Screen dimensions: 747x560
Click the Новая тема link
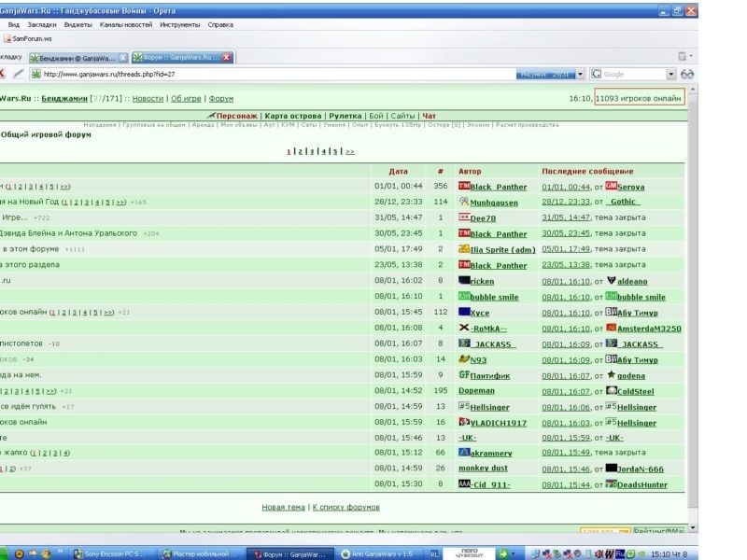click(x=283, y=507)
